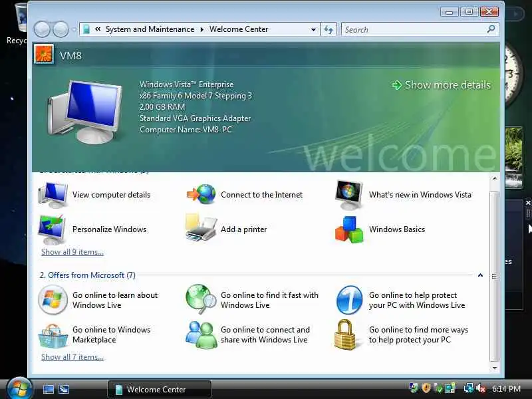Click the security shield tray icon

[x=426, y=388]
